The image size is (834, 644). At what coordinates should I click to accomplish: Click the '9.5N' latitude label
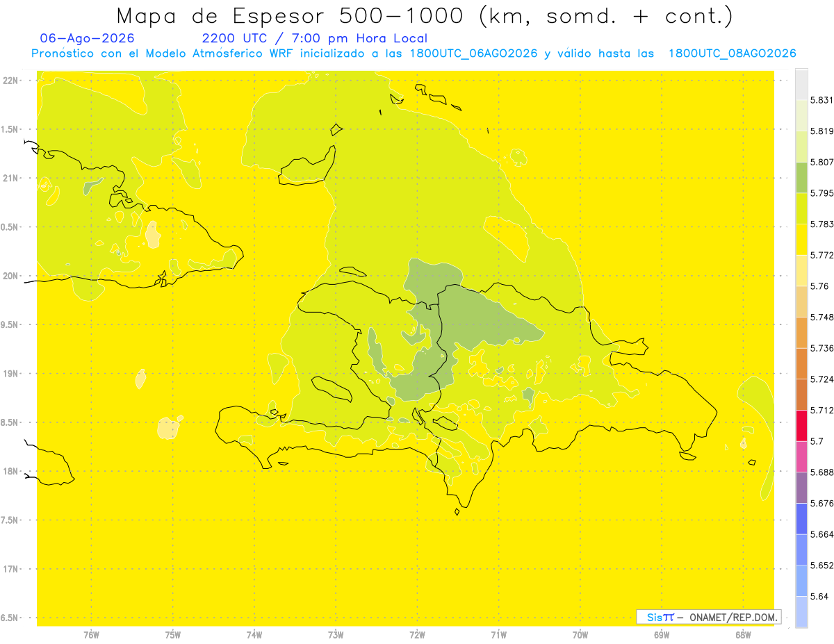(x=10, y=324)
